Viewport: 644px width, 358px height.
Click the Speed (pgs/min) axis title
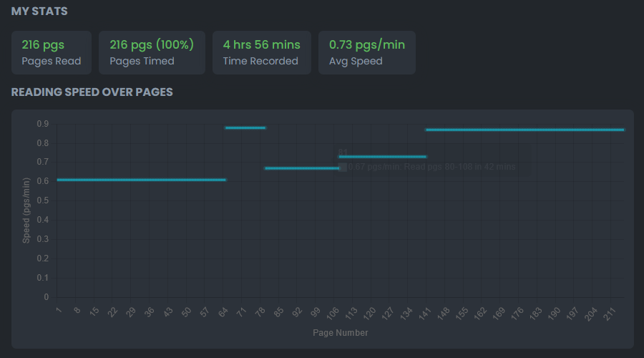(x=26, y=211)
